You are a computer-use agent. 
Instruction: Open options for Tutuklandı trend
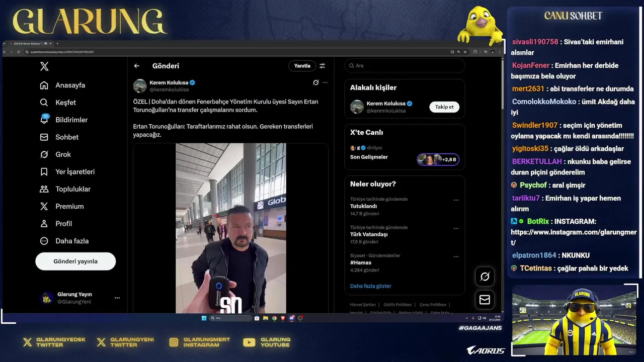coord(456,200)
